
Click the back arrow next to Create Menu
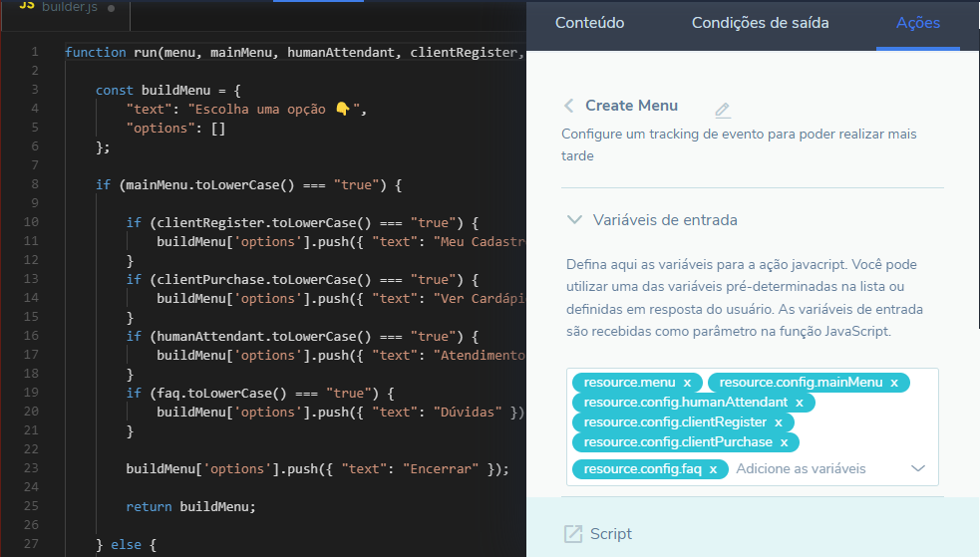(568, 106)
